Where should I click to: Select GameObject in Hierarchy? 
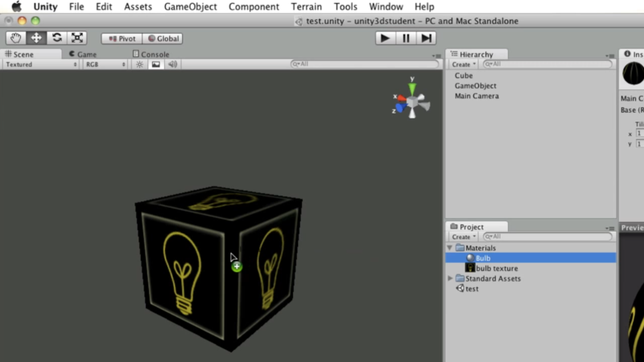(475, 86)
